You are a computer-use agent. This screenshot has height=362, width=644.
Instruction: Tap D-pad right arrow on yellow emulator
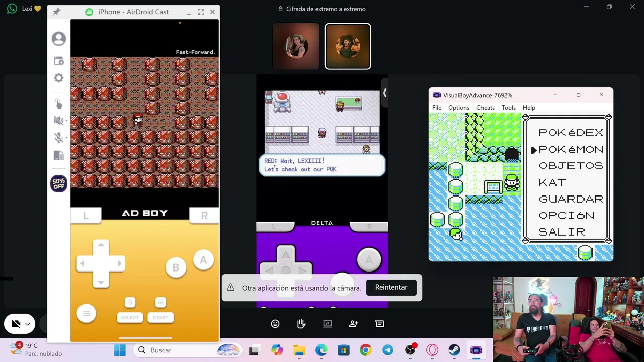pos(119,263)
